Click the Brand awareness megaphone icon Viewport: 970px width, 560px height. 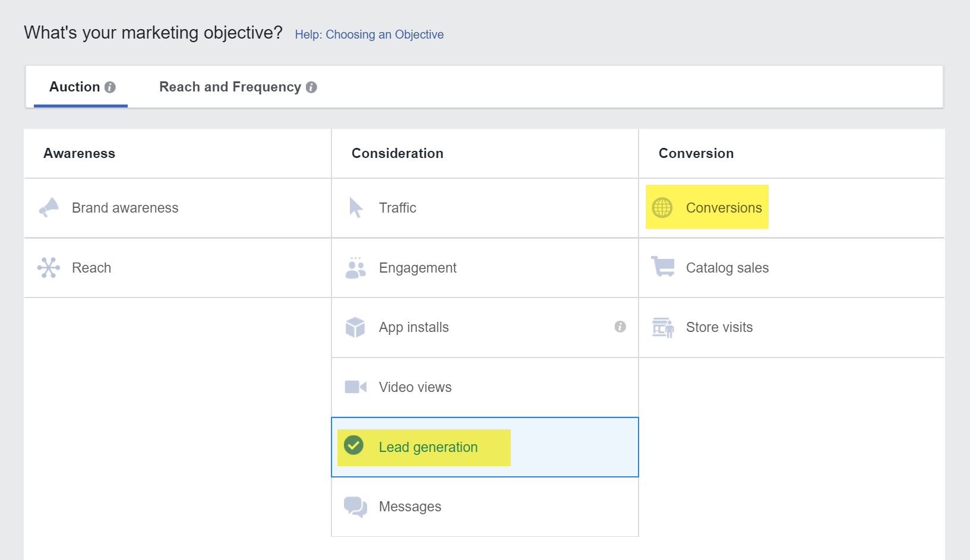tap(49, 207)
